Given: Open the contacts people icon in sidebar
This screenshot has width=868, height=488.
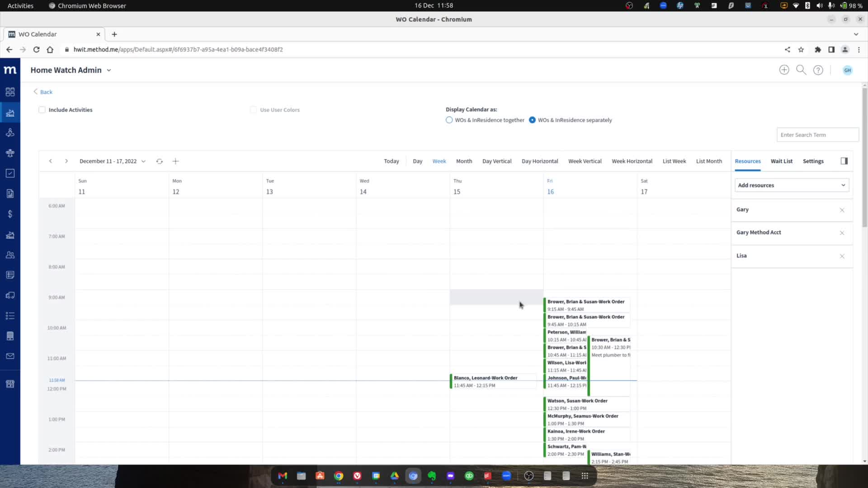Looking at the screenshot, I should [10, 255].
